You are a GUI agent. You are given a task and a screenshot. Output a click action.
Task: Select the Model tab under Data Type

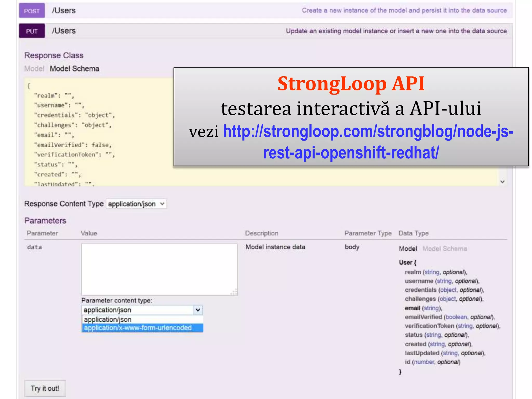click(408, 249)
